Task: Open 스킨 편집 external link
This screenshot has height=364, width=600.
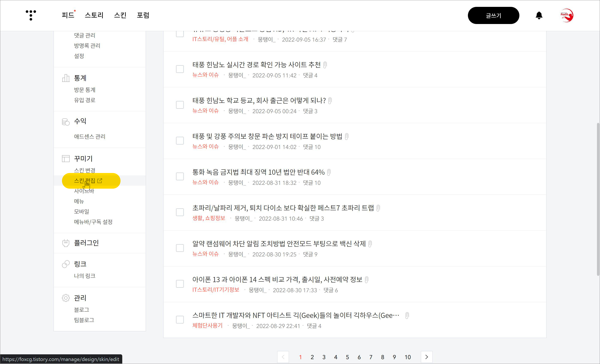Action: (x=88, y=181)
